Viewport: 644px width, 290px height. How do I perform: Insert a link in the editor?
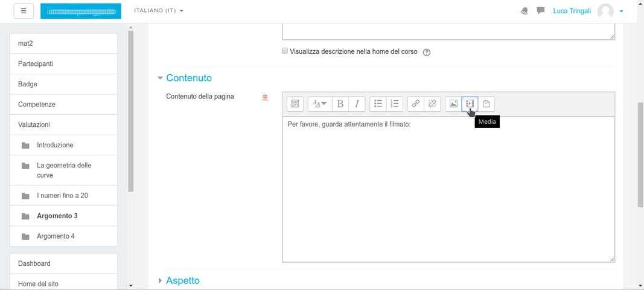tap(416, 104)
